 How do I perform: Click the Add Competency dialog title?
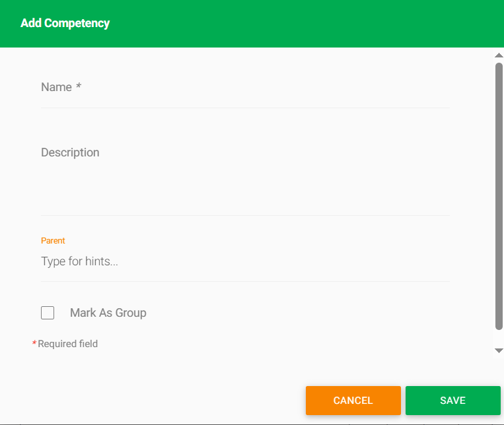[65, 23]
